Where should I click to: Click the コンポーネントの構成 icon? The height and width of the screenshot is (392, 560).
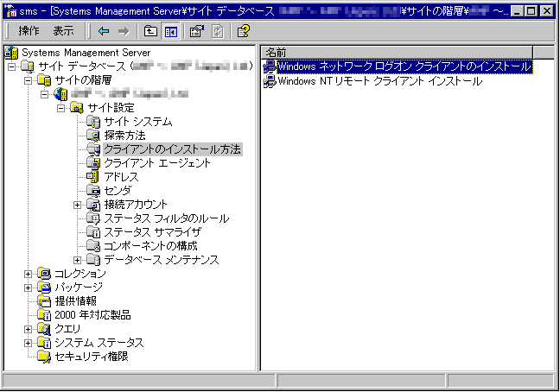[93, 246]
